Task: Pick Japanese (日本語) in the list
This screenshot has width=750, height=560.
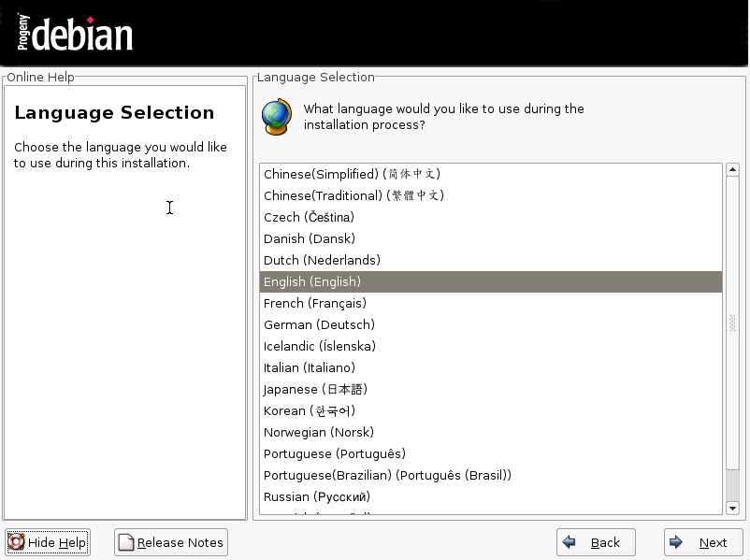Action: click(315, 389)
